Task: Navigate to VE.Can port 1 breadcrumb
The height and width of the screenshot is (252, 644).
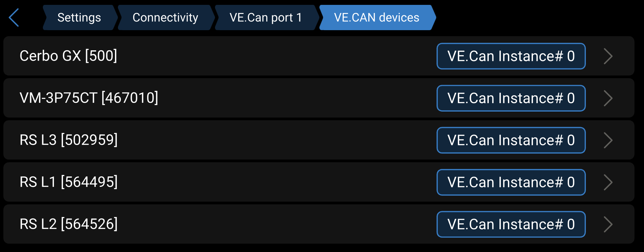Action: 266,18
